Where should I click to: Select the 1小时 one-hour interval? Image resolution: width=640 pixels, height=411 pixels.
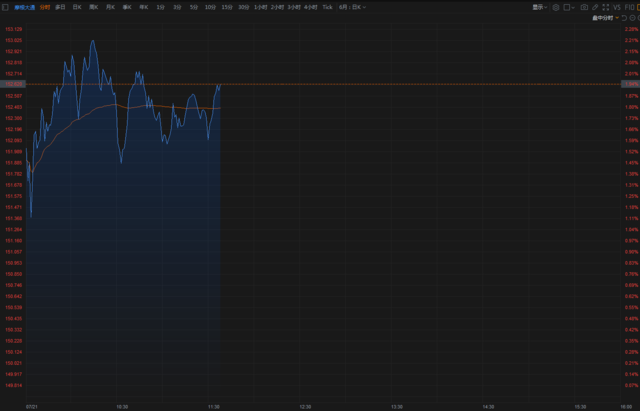pos(260,7)
